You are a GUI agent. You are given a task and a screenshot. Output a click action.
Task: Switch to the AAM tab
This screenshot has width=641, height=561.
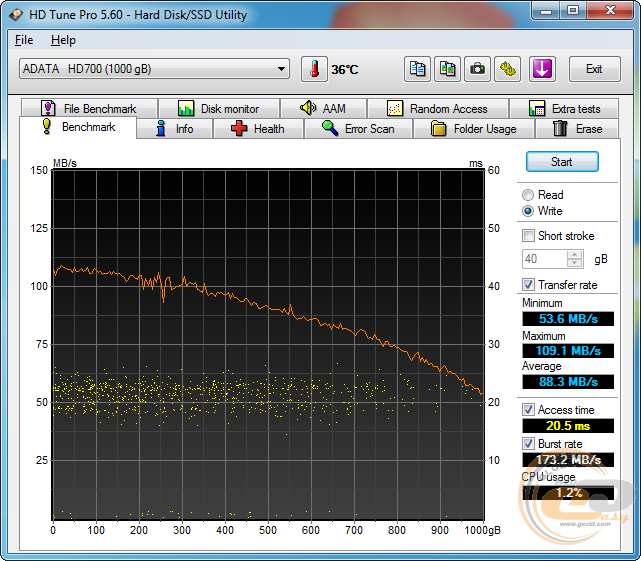pos(323,109)
